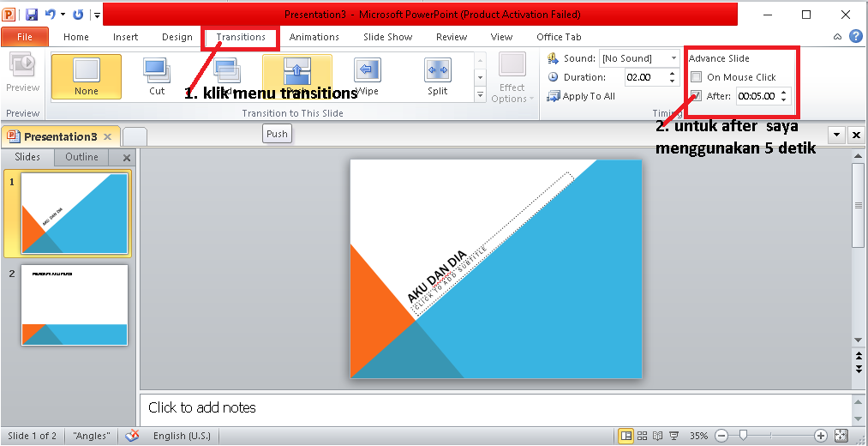Open Reading View from status bar
Screen dimensions: 868x446
pos(658,436)
